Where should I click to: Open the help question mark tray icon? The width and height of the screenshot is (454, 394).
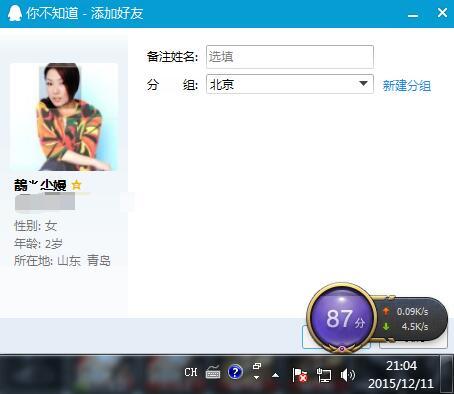pos(235,372)
